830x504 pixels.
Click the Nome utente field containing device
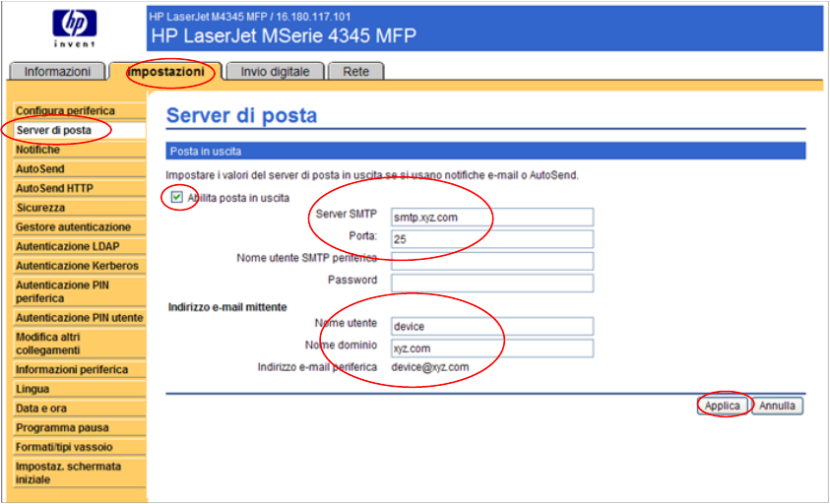[492, 326]
